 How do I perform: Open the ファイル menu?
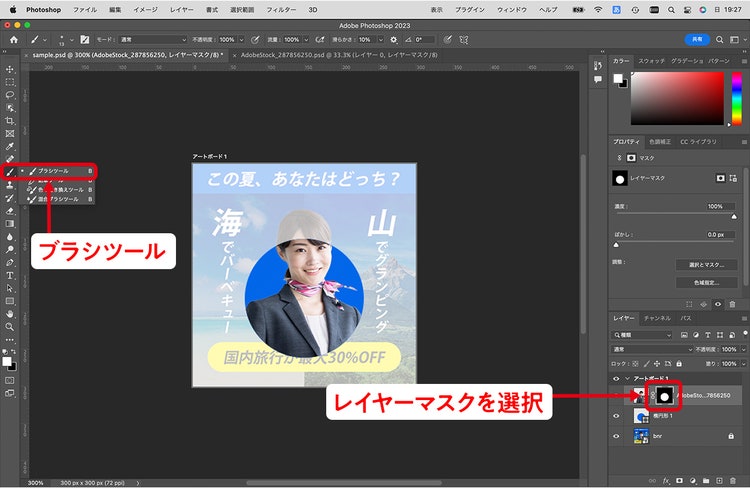tap(85, 10)
